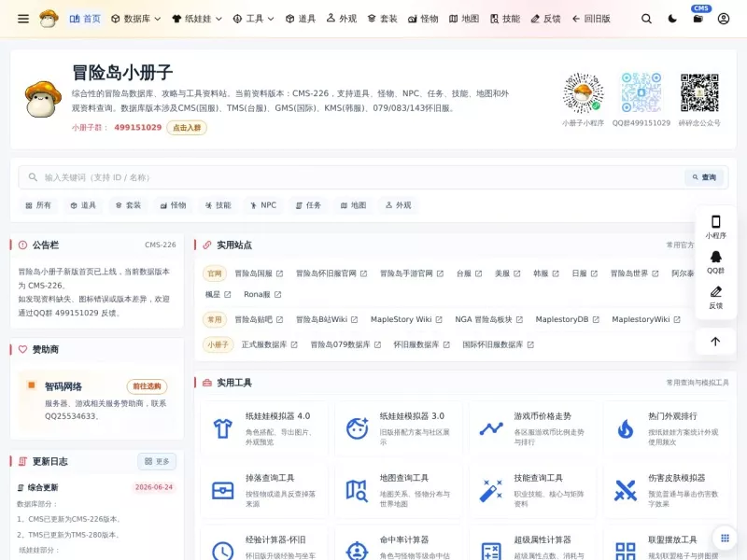Image resolution: width=747 pixels, height=560 pixels.
Task: Click the 查询 search button
Action: point(704,177)
